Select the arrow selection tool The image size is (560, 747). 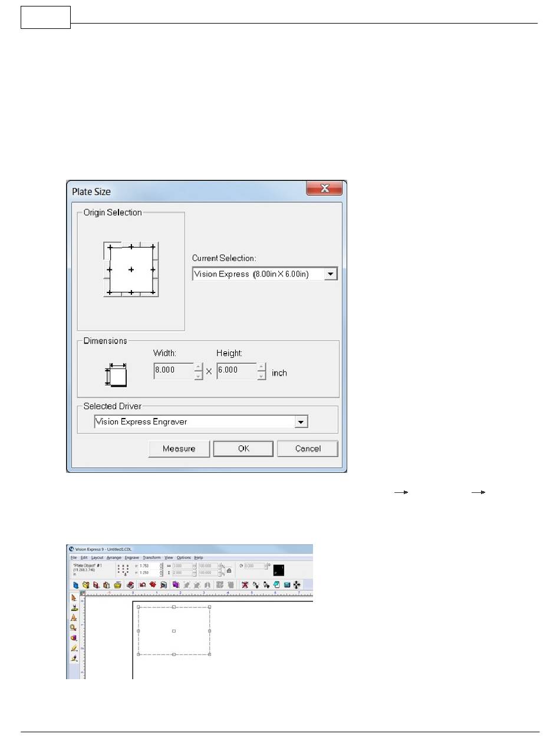point(74,597)
